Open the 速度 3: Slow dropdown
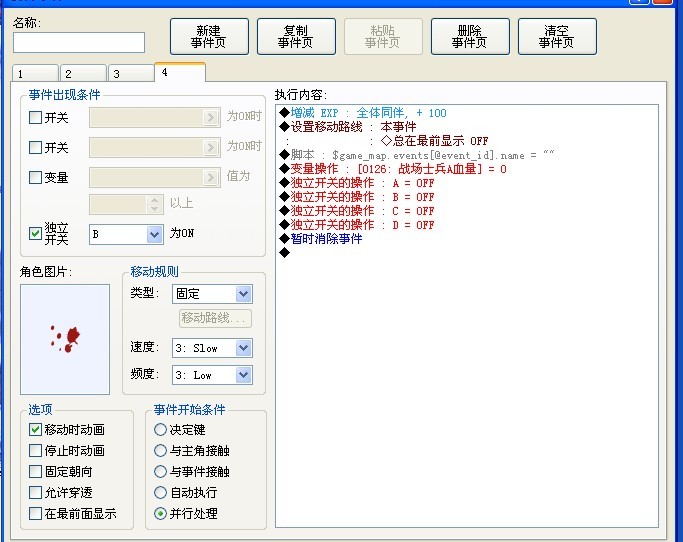Image resolution: width=683 pixels, height=542 pixels. pyautogui.click(x=212, y=348)
